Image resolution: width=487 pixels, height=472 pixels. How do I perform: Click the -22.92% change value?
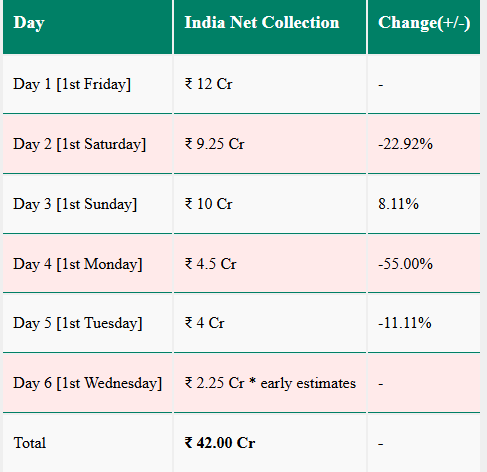click(405, 144)
